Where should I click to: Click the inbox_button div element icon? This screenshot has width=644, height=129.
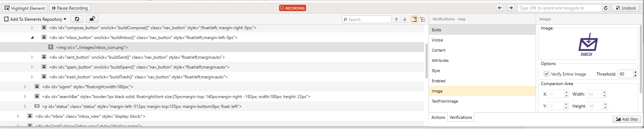(x=44, y=37)
